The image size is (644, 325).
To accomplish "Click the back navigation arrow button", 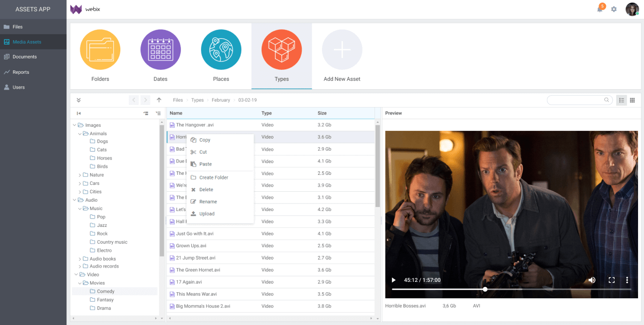I will pyautogui.click(x=134, y=100).
